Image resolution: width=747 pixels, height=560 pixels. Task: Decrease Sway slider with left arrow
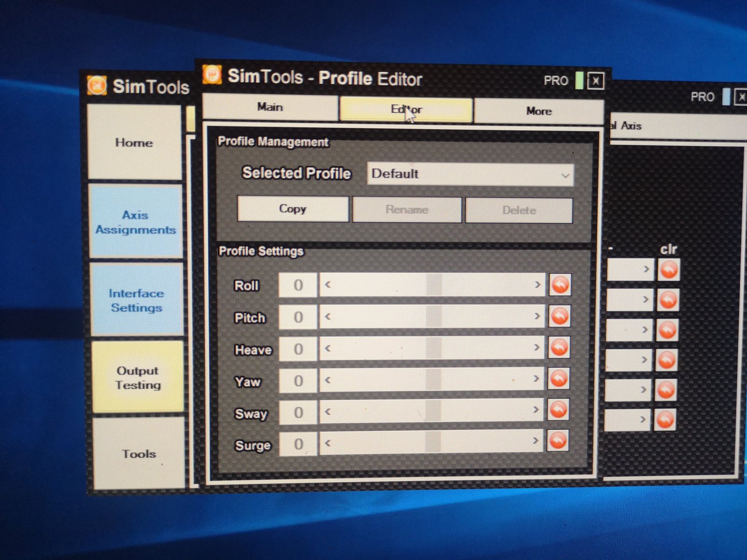pos(328,412)
